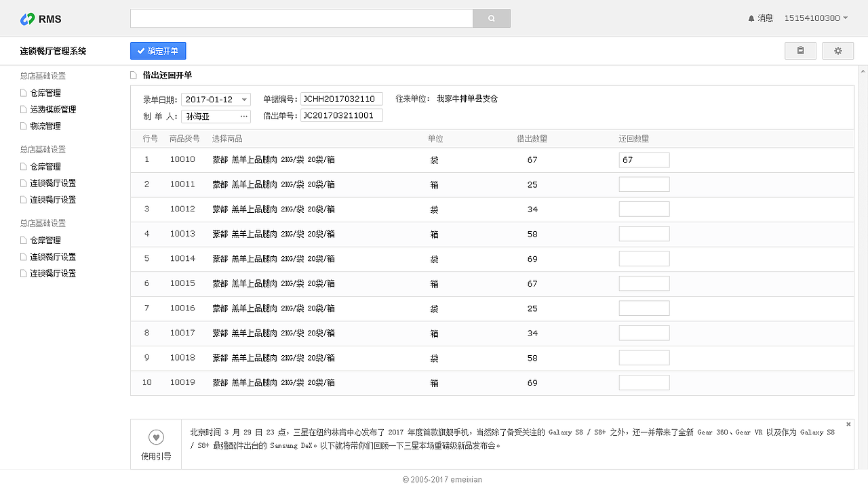Click the document icon beside 借出还回开单
This screenshot has height=488, width=868.
point(134,75)
